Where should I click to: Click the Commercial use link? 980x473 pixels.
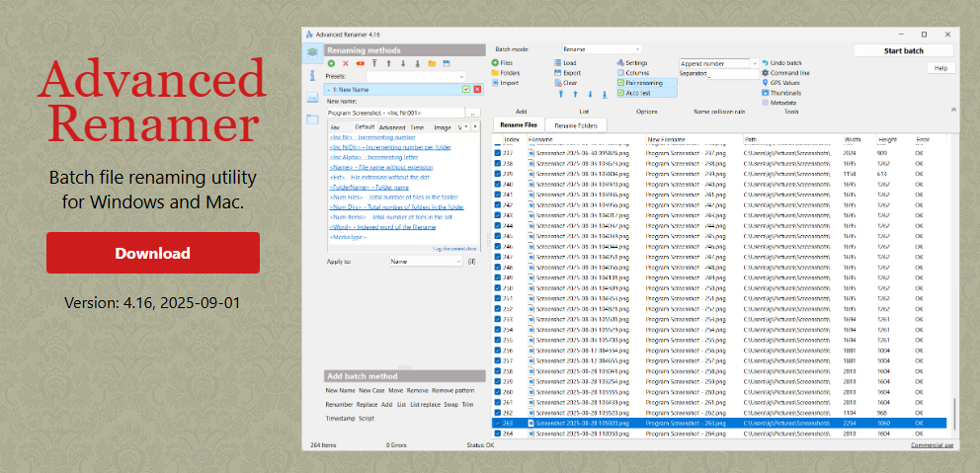click(932, 445)
